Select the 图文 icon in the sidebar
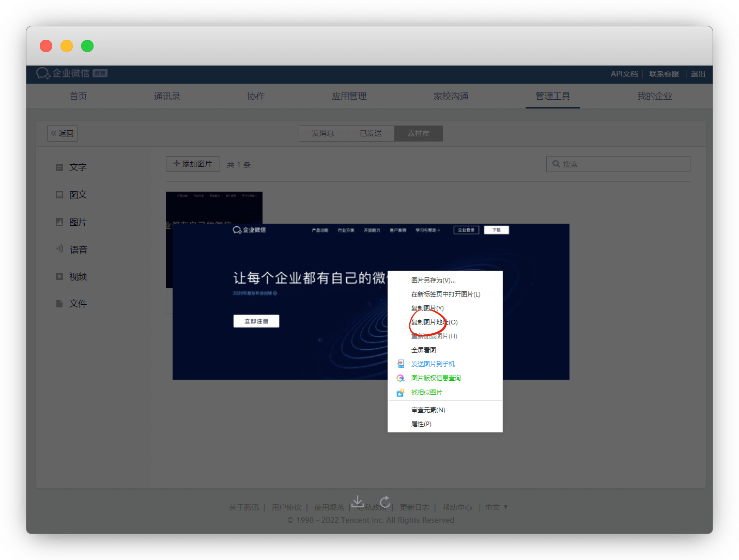The width and height of the screenshot is (739, 560). pos(59,195)
